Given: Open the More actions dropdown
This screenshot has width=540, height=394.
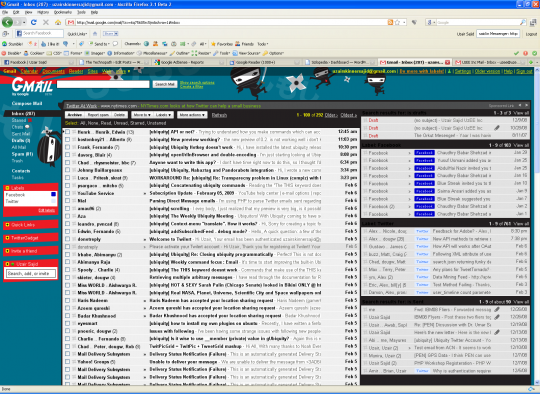Looking at the screenshot, I should pyautogui.click(x=192, y=115).
